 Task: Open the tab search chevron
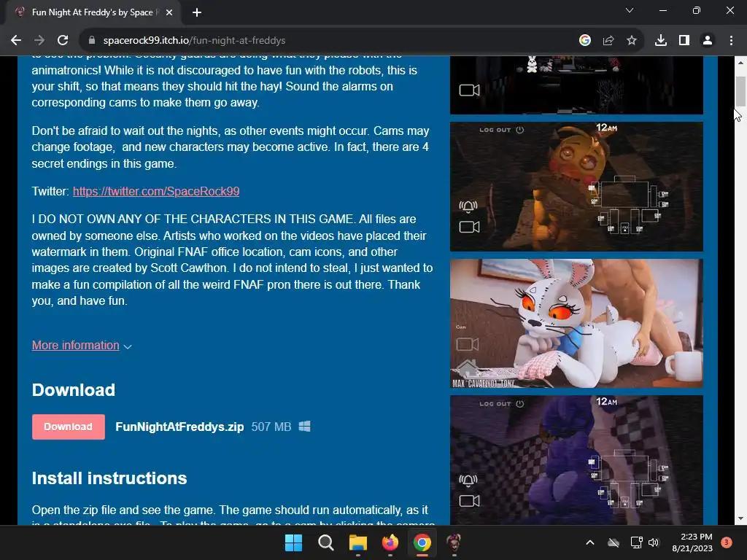click(630, 10)
